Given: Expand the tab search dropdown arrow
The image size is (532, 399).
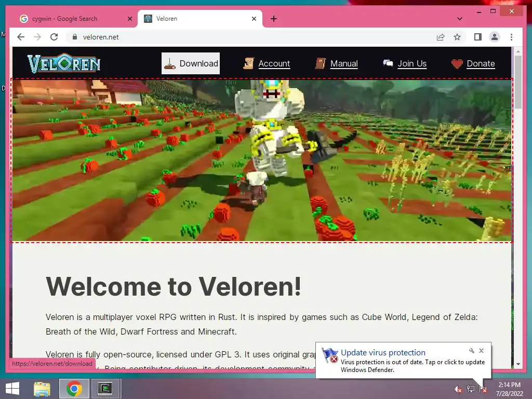Looking at the screenshot, I should point(460,19).
